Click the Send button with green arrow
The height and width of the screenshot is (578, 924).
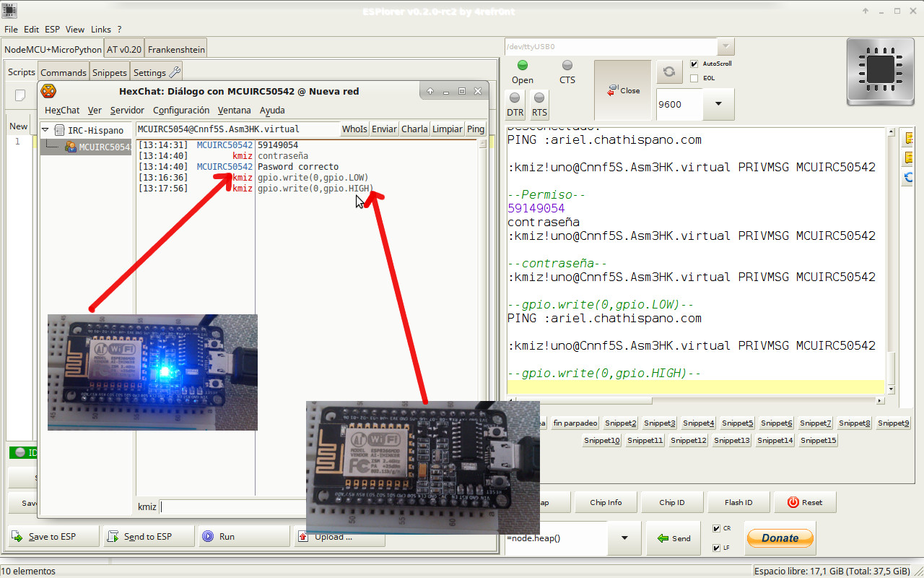pos(674,538)
